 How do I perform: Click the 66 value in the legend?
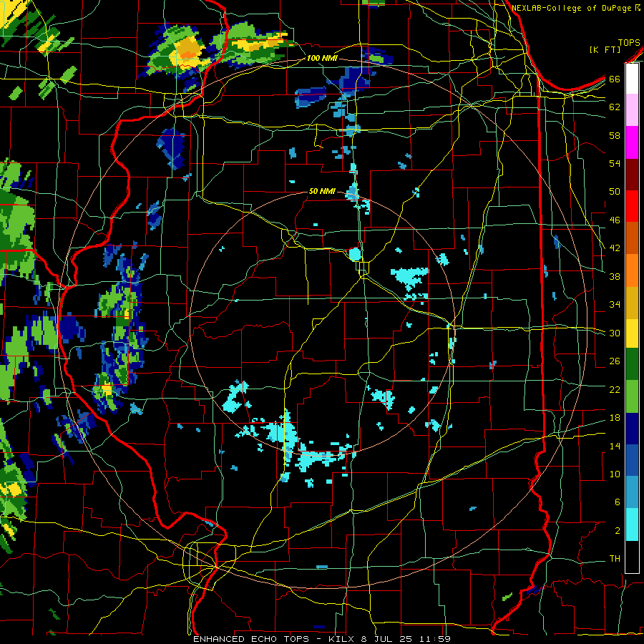615,79
